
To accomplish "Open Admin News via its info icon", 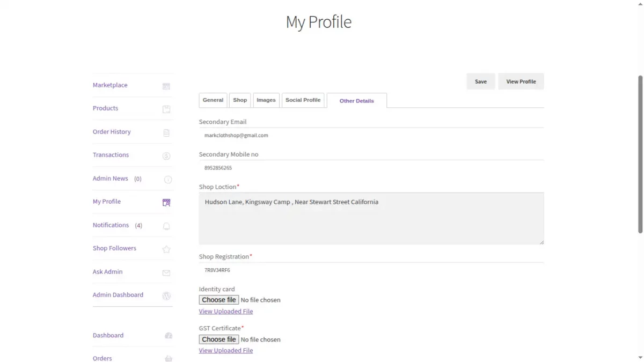I will coord(166,179).
